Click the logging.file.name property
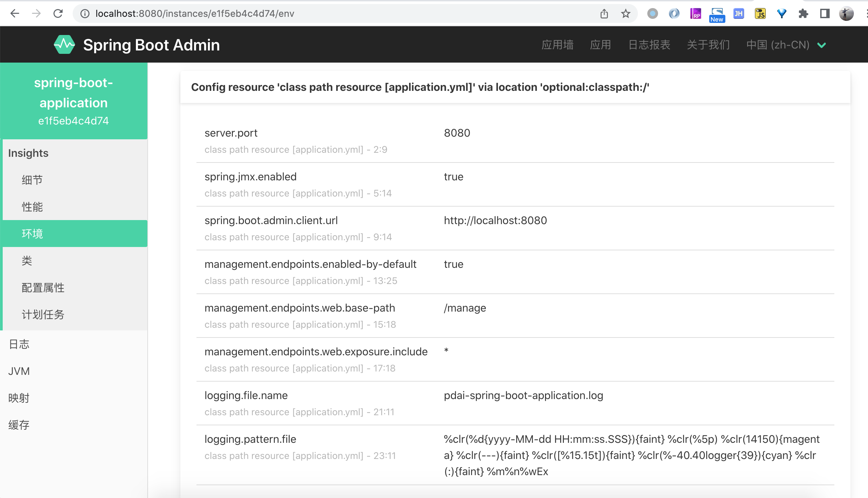 (246, 396)
